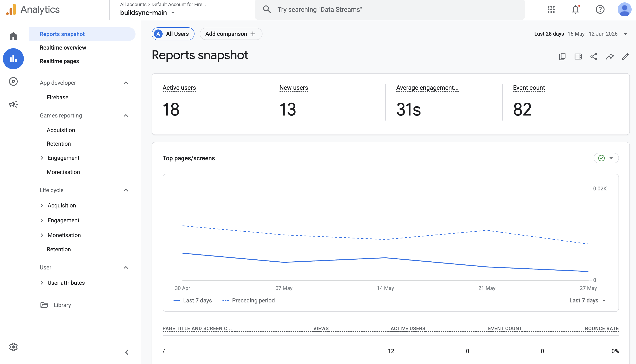The height and width of the screenshot is (364, 636).
Task: Click the Add comparison button
Action: (x=231, y=34)
